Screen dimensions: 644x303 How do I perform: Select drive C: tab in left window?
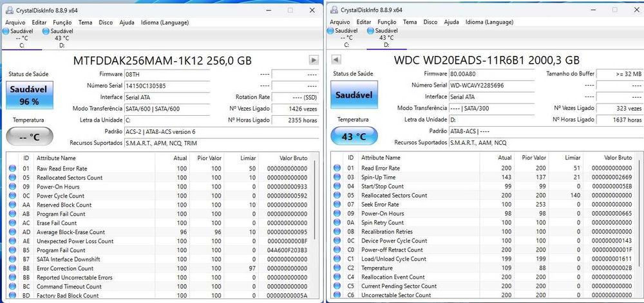tap(21, 38)
